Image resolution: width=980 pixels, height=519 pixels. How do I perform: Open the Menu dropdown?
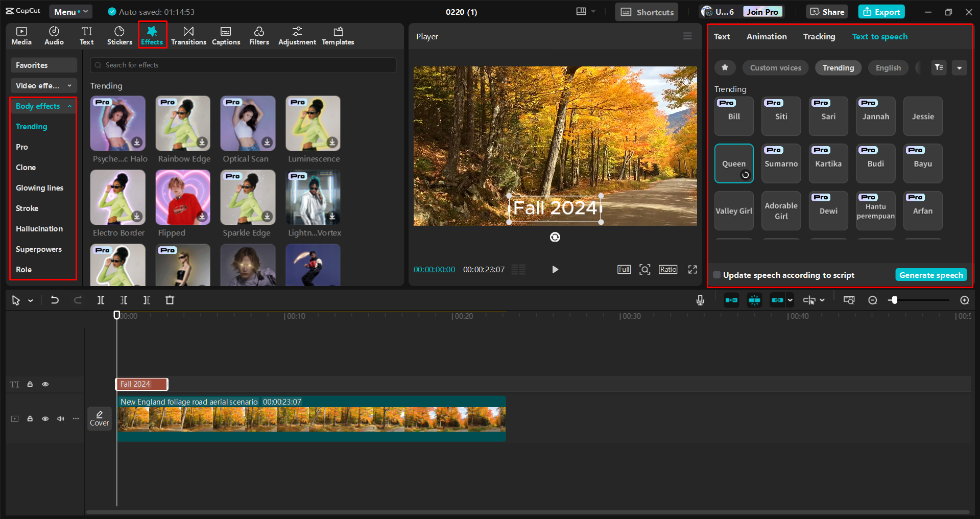click(70, 12)
